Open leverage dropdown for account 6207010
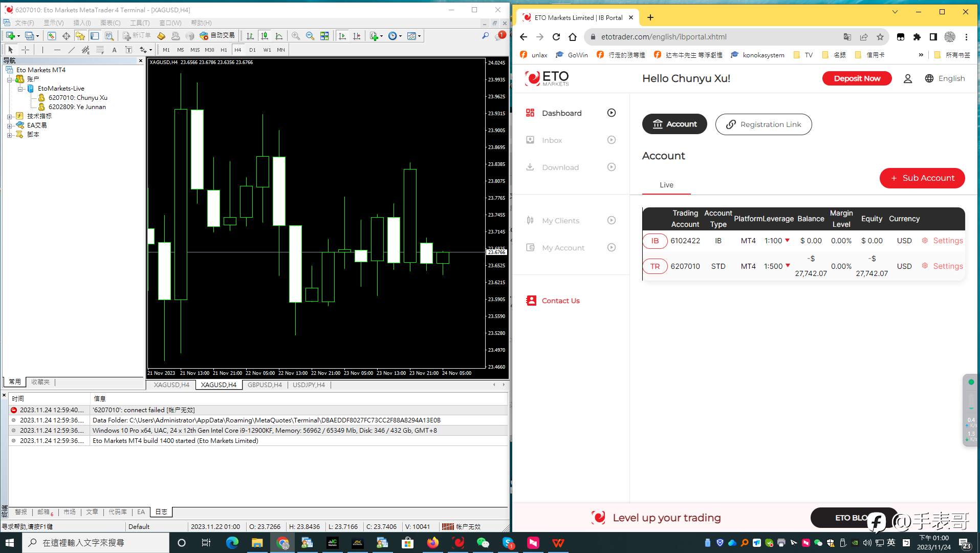Image resolution: width=980 pixels, height=553 pixels. (x=787, y=266)
